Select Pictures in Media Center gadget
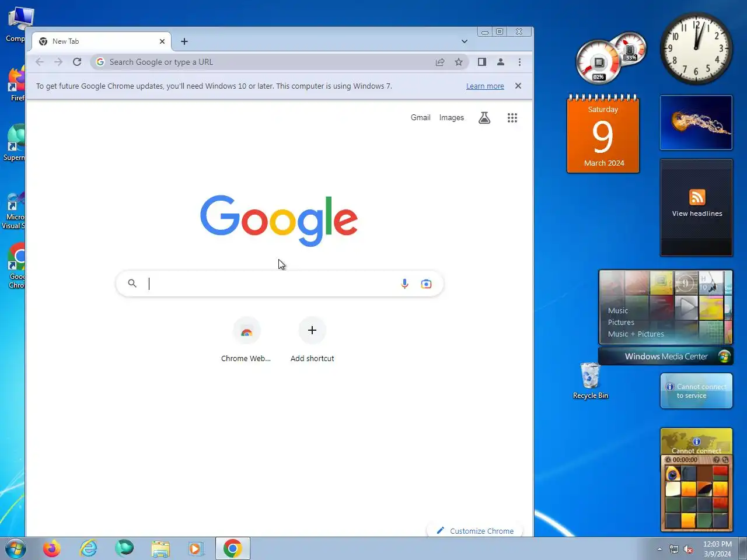This screenshot has width=747, height=560. coord(621,322)
